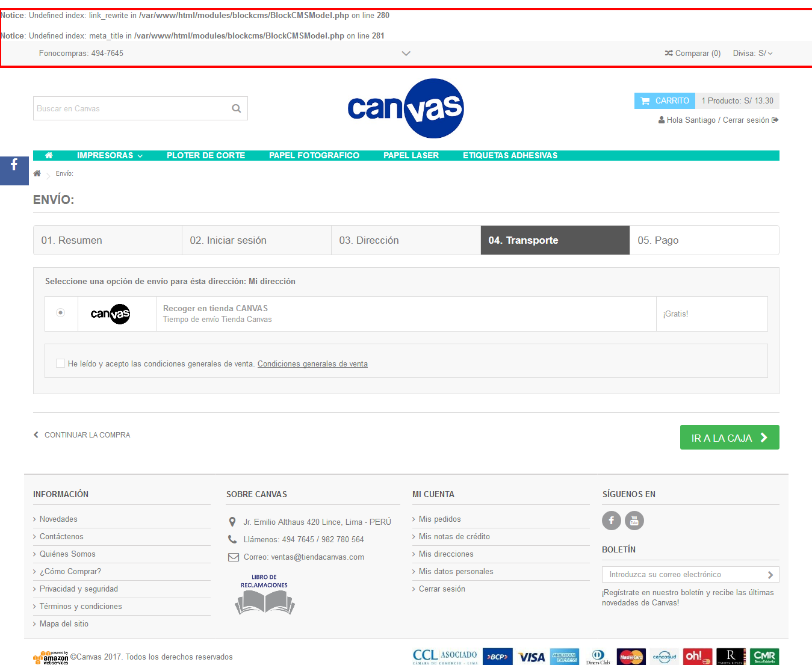Click the CMR Falabella logo

764,657
